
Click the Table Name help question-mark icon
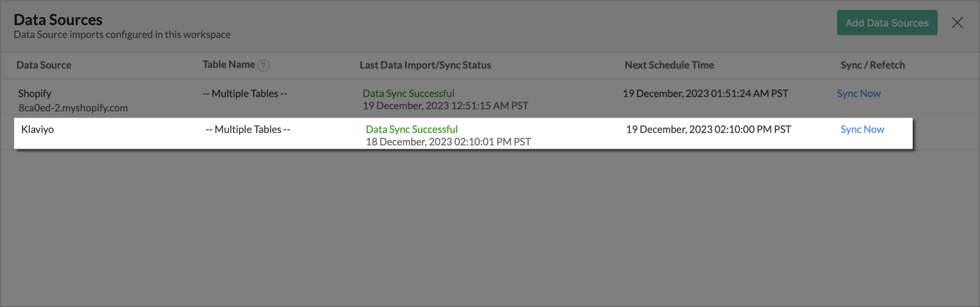pyautogui.click(x=263, y=65)
